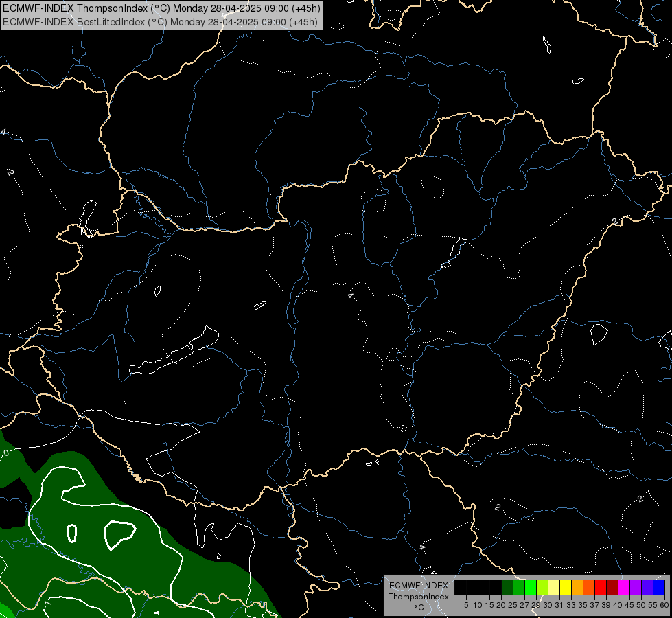Click legend scale value 39
Image resolution: width=672 pixels, height=618 pixels.
[606, 605]
